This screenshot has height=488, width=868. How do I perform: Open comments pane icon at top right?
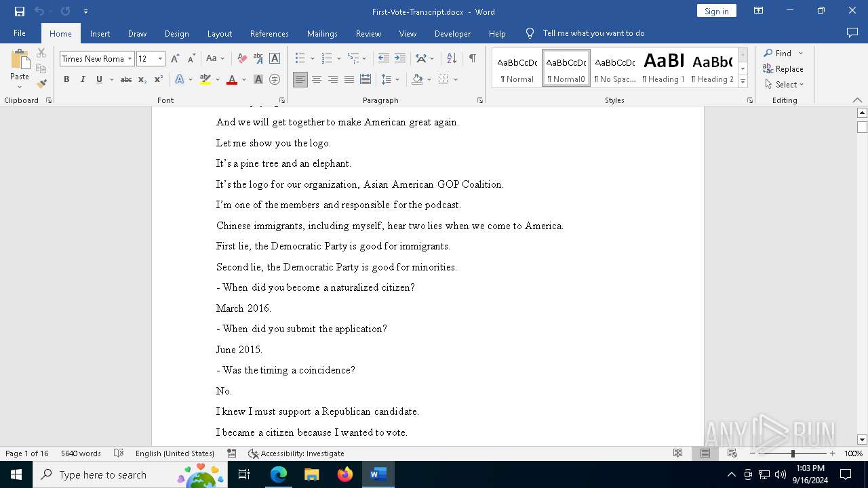click(x=852, y=33)
